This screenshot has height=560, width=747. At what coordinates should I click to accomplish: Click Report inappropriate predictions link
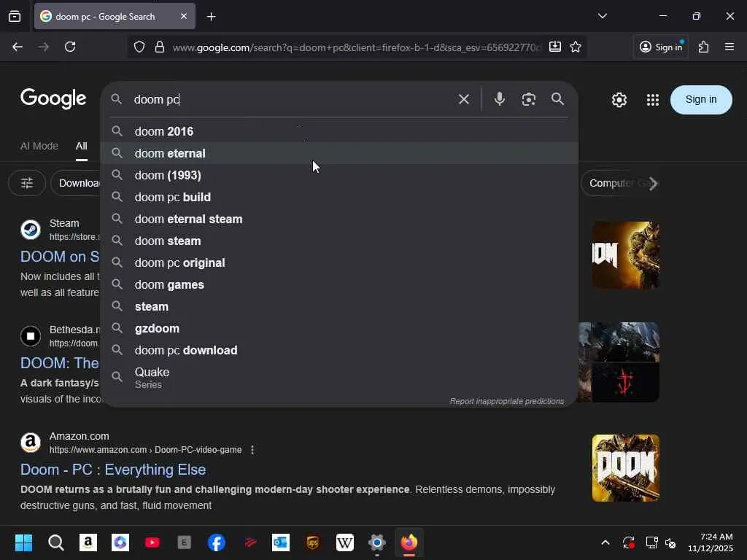coord(507,402)
